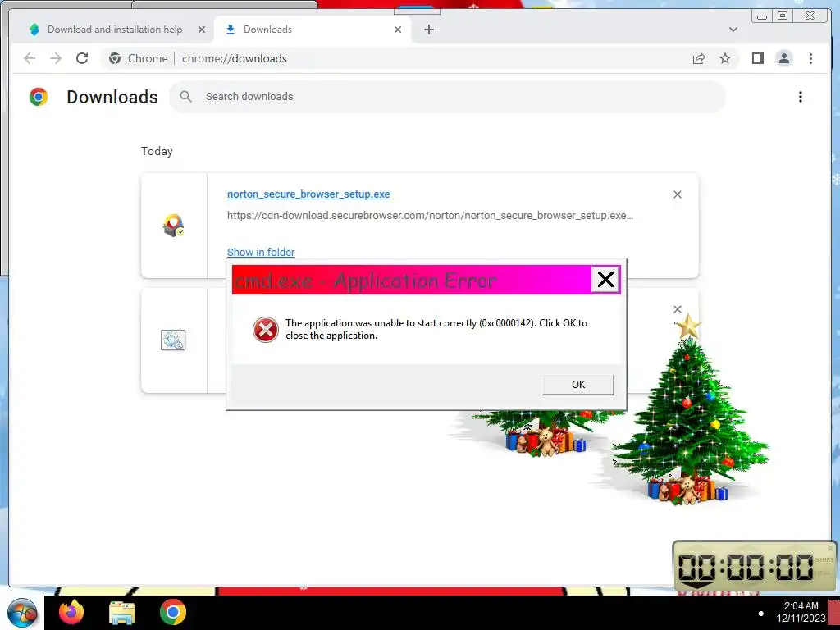
Task: Click the Chrome site info chip
Action: [138, 58]
